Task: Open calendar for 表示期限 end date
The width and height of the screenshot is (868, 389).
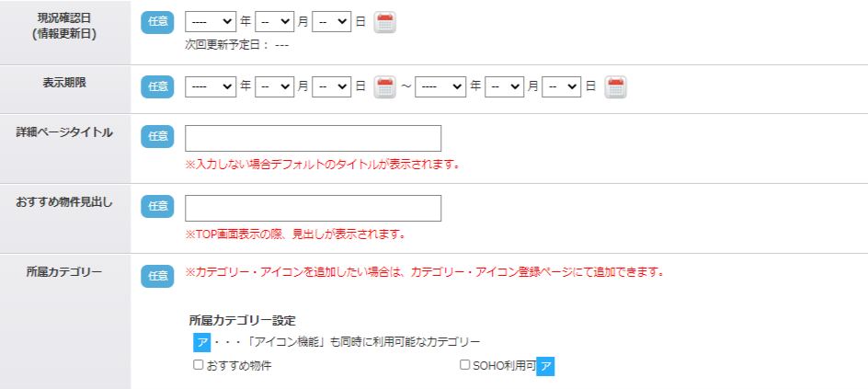Action: 615,87
